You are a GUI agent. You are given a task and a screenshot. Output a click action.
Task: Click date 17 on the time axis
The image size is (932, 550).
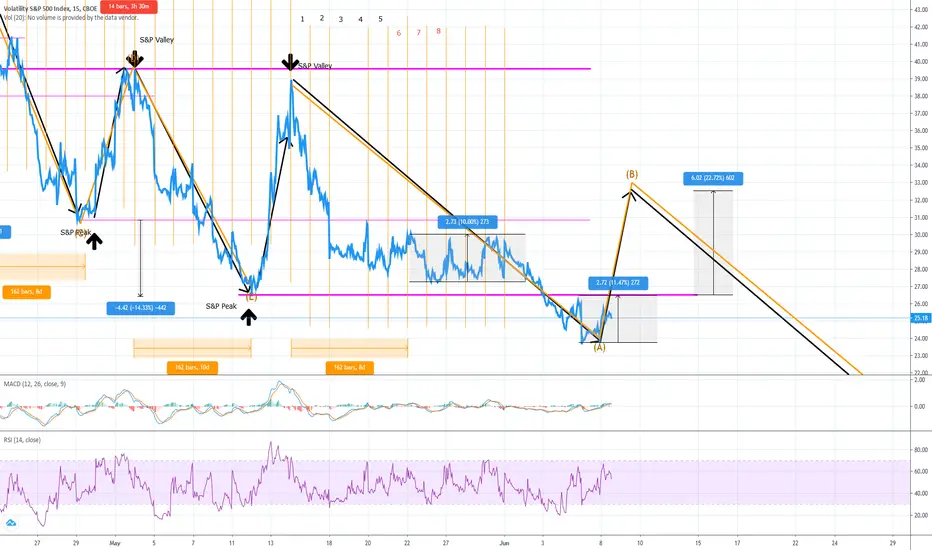point(737,543)
